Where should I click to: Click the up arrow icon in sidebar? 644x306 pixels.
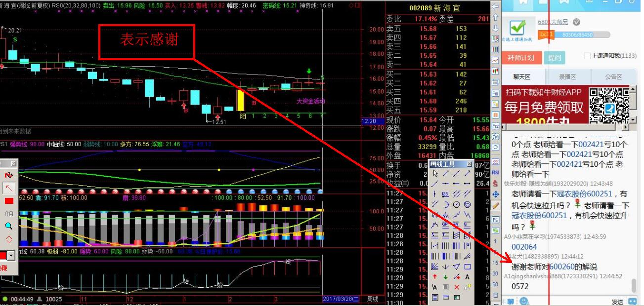tap(495, 17)
